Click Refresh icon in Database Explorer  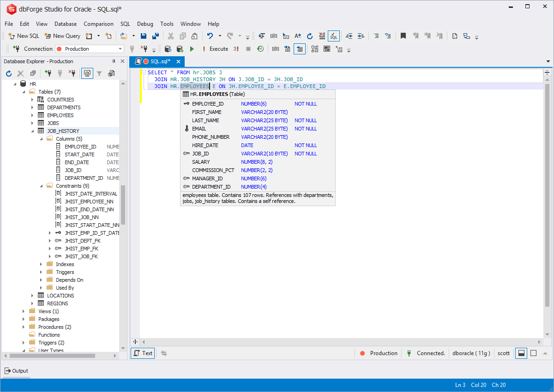(9, 73)
